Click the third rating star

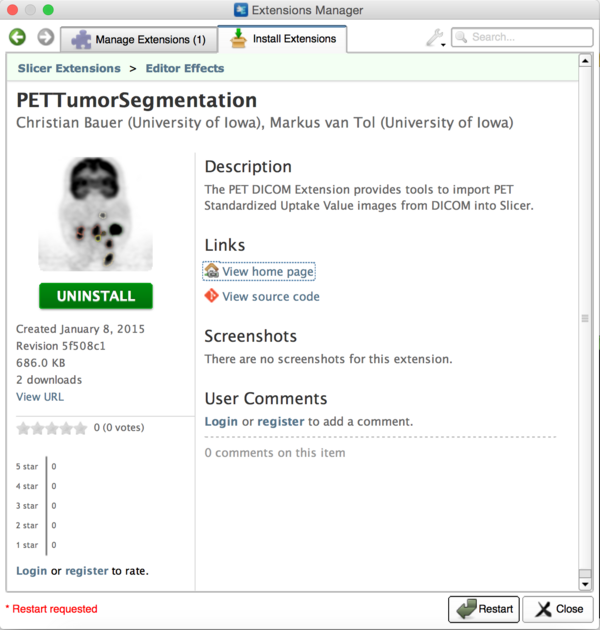tap(52, 428)
